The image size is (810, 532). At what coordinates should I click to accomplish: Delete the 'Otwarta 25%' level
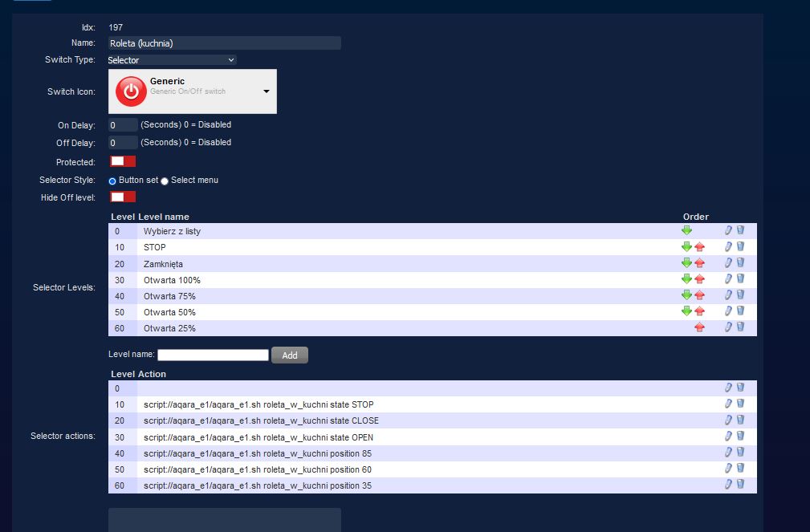pos(740,327)
